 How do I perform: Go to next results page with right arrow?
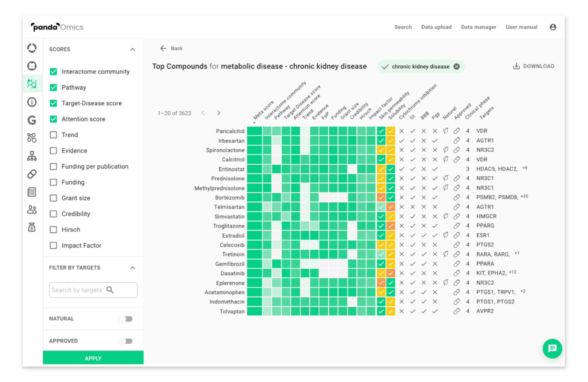click(219, 113)
